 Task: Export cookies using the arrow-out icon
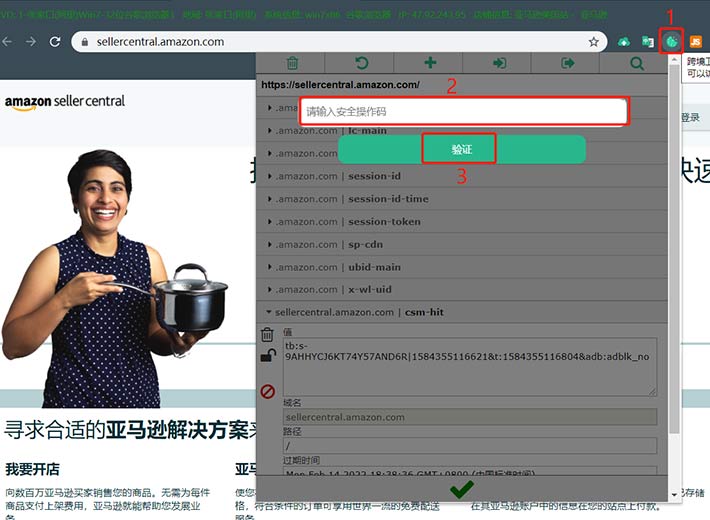(x=567, y=63)
